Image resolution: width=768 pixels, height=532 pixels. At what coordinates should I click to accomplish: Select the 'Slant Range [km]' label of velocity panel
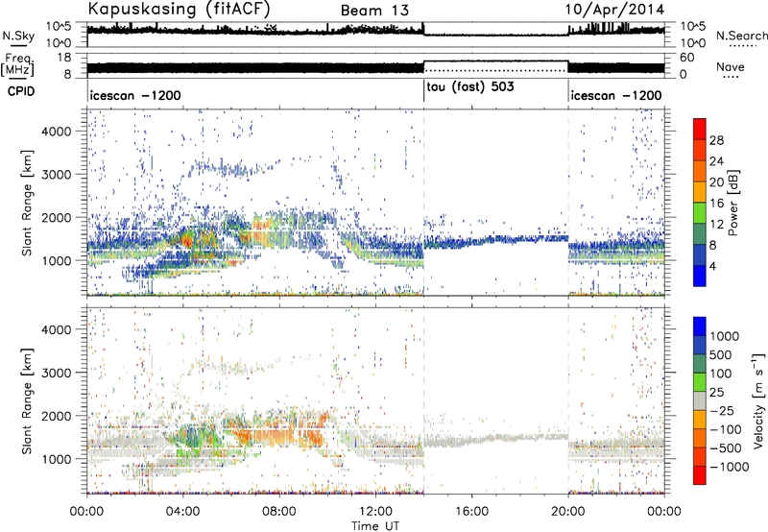(x=28, y=400)
